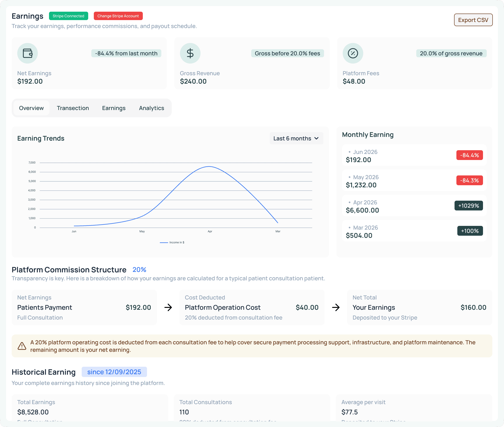Click the Platform Operation Cost $40.00 amount

307,307
